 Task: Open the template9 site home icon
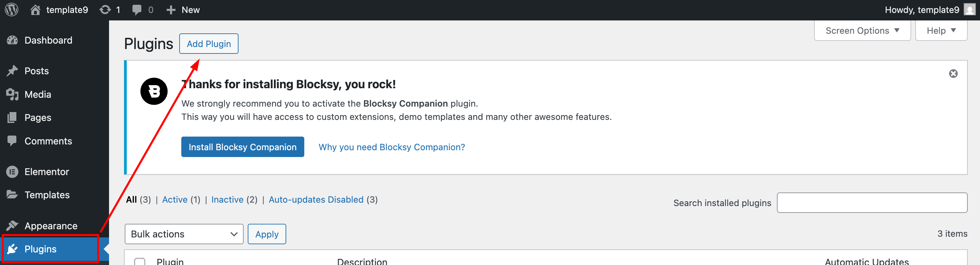pos(35,10)
